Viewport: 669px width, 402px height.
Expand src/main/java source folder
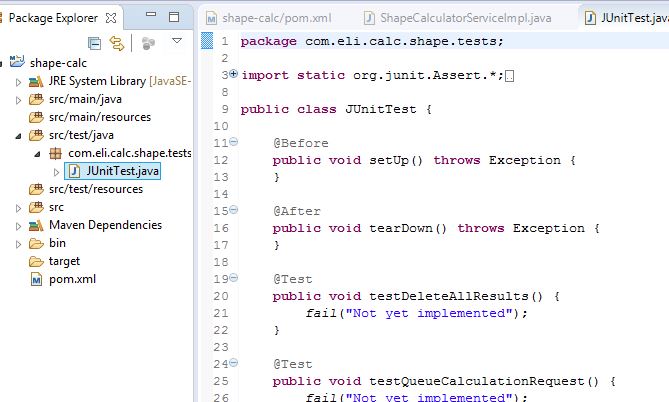[x=18, y=100]
